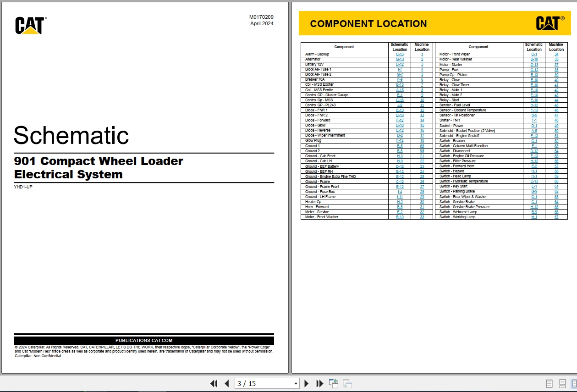Click the page number field showing 3 / 15
577x392 pixels.
click(264, 384)
